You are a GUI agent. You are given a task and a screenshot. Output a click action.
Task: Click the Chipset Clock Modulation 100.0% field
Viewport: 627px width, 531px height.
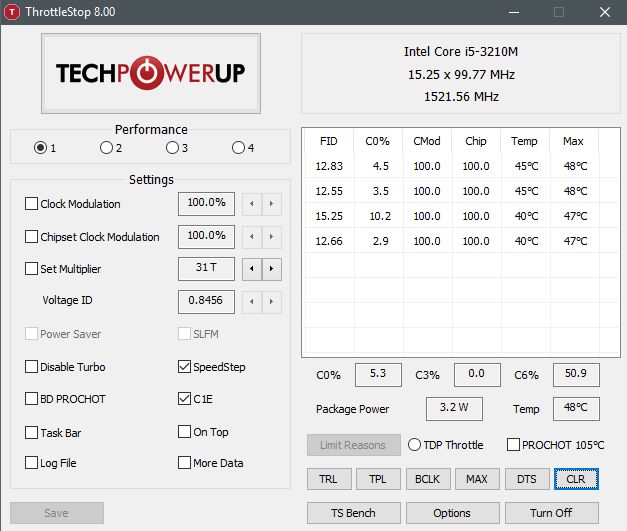point(206,236)
